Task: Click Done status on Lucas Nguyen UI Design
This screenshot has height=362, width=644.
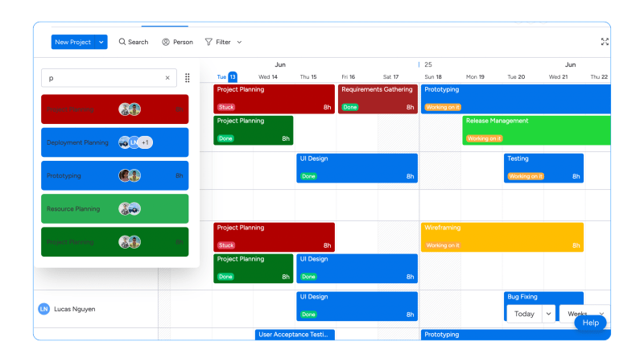Action: pos(308,315)
